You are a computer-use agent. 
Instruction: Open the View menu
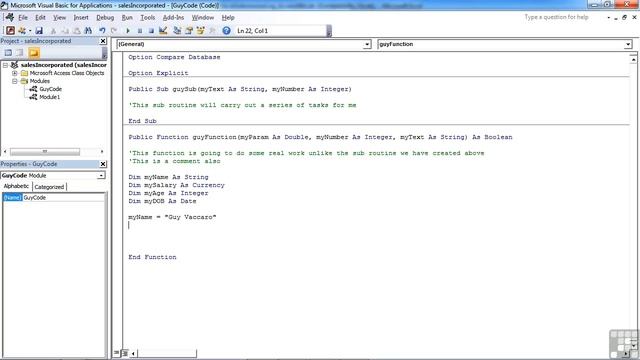pos(60,18)
